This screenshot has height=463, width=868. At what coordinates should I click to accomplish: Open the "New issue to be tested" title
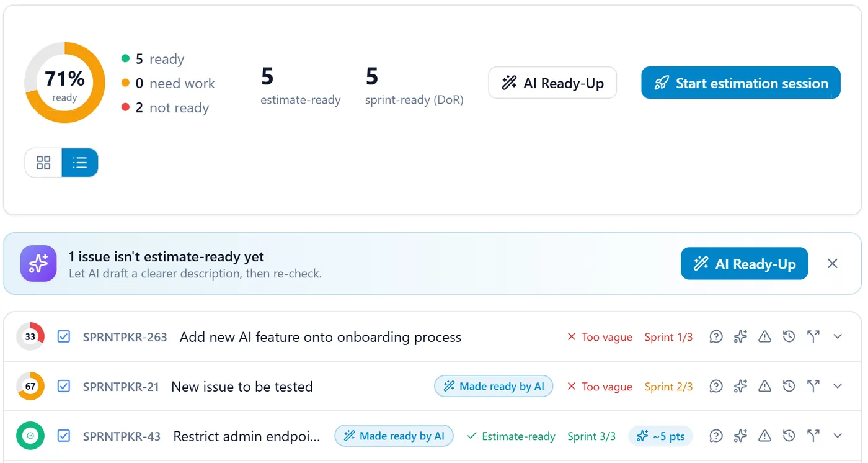click(242, 387)
